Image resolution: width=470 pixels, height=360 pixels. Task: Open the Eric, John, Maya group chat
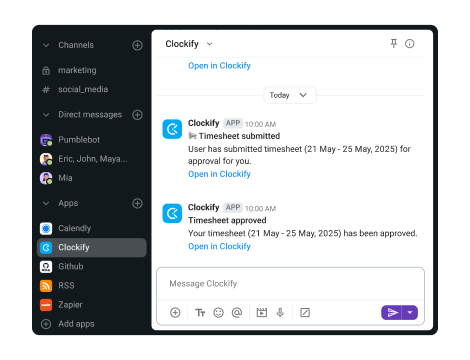coord(92,159)
